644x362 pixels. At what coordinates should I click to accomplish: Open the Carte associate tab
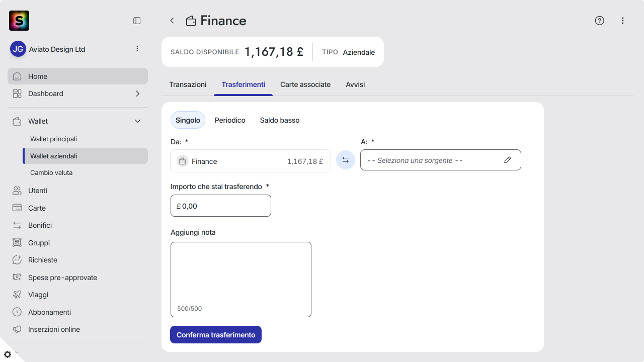pyautogui.click(x=305, y=84)
